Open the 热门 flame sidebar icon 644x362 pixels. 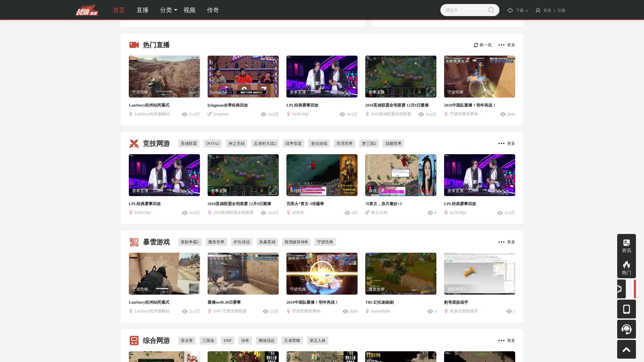pyautogui.click(x=627, y=267)
